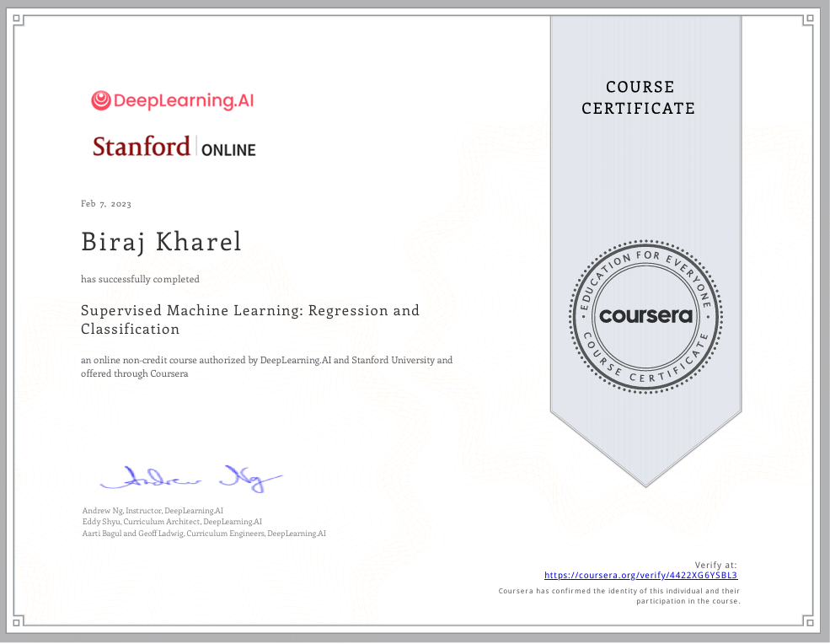Screen dimensions: 830x644
Task: Select the recipient name Biraj Kharel
Action: click(x=161, y=242)
